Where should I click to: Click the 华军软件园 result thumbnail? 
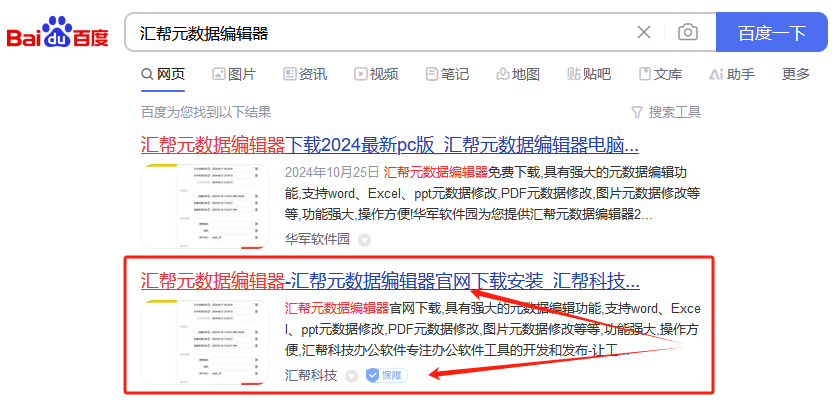(x=205, y=206)
